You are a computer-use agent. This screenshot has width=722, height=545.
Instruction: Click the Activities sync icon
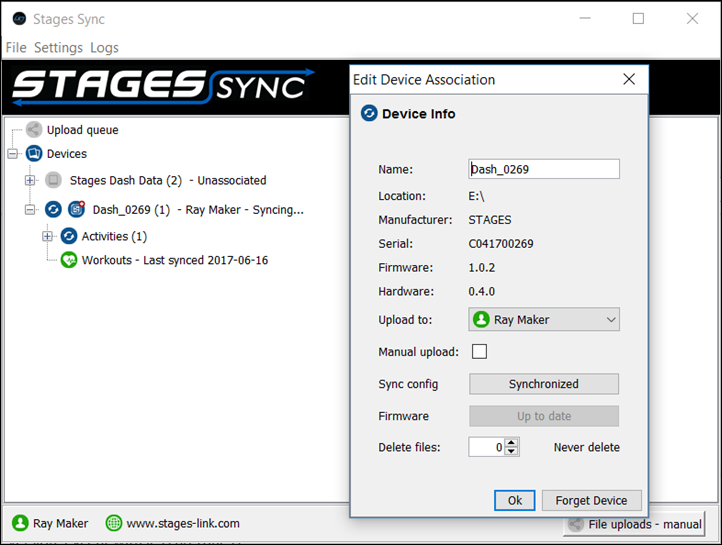[69, 236]
